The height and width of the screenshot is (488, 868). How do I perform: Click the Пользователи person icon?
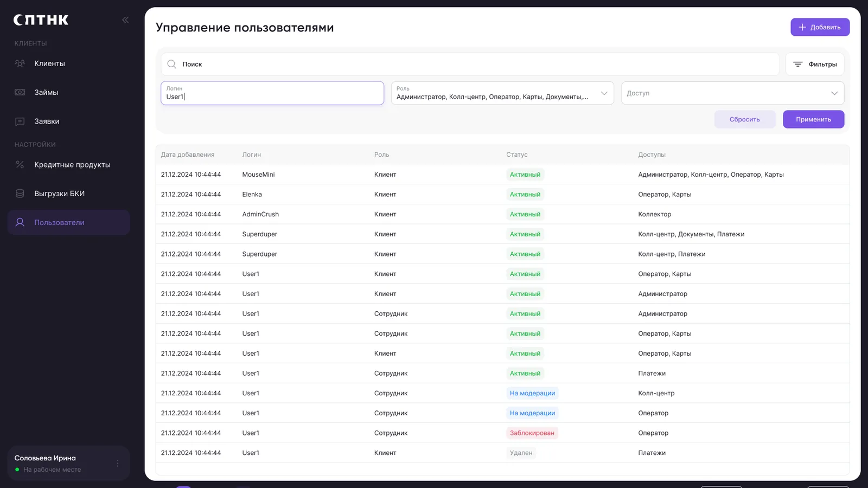[20, 222]
